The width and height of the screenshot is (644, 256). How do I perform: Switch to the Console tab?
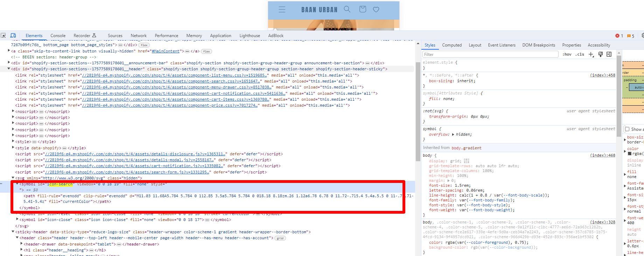(x=58, y=36)
